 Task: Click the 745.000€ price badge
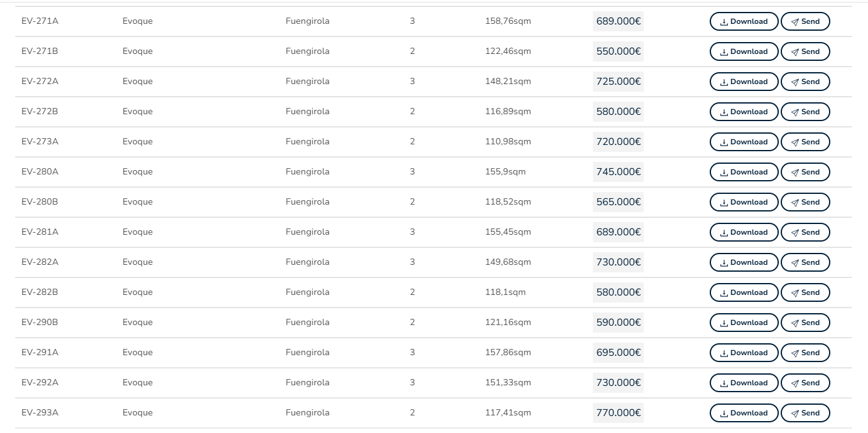618,172
